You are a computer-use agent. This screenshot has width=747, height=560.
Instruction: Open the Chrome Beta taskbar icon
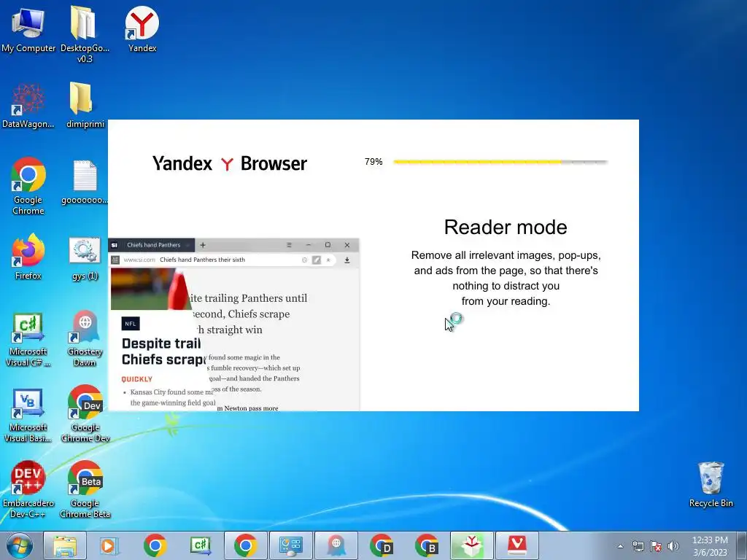pos(426,545)
